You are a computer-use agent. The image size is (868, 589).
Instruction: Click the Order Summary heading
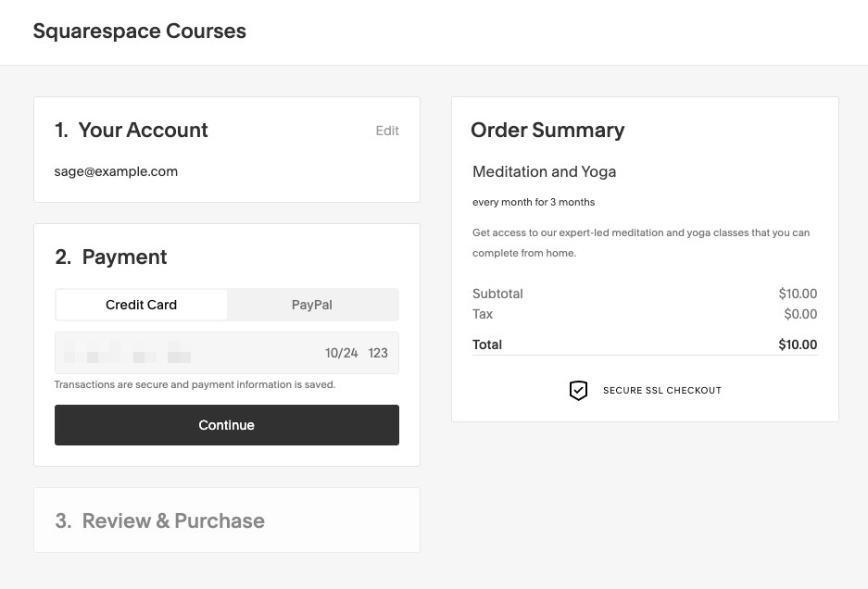[x=547, y=131]
